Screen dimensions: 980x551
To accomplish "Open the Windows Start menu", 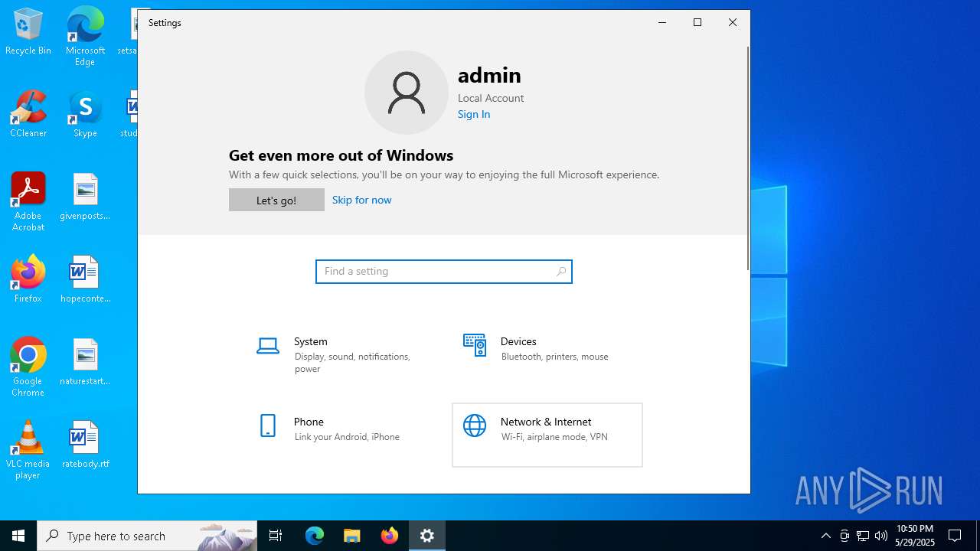I will coord(18,536).
